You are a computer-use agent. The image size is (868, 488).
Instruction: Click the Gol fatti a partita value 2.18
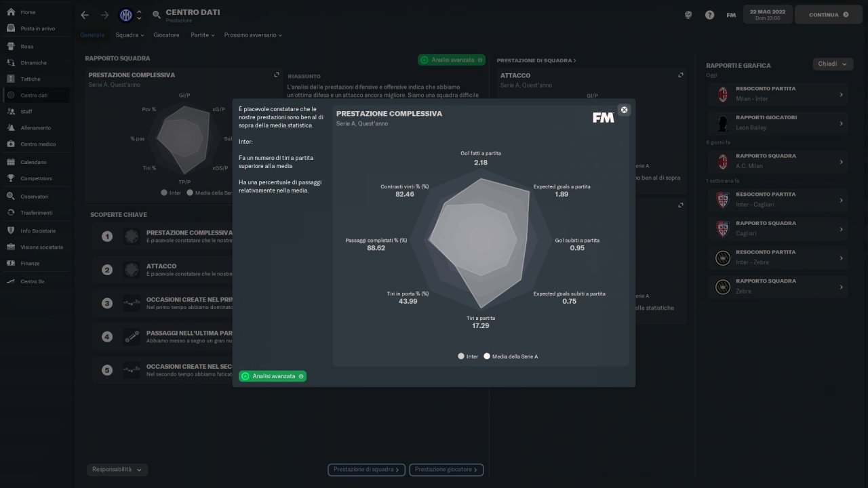(481, 163)
